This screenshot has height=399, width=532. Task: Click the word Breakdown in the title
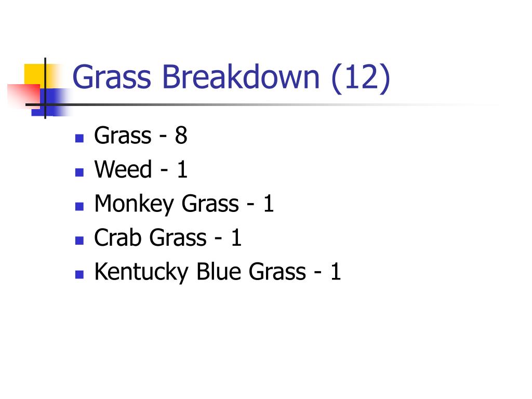241,77
